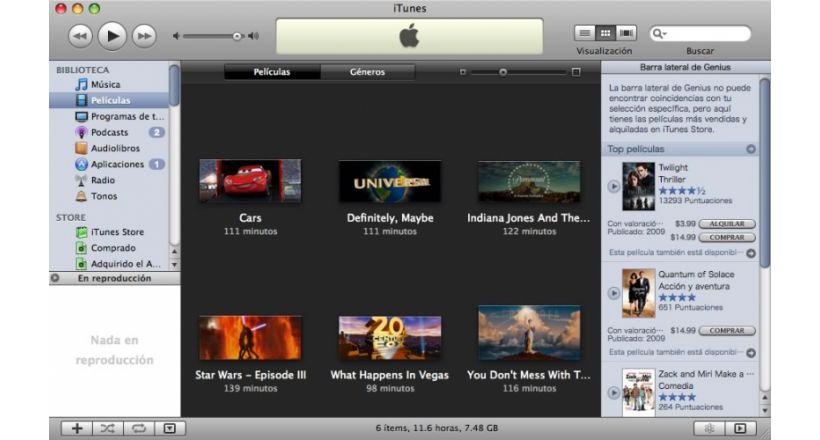Collapse En reproducción panel
Image resolution: width=820 pixels, height=440 pixels.
point(55,278)
